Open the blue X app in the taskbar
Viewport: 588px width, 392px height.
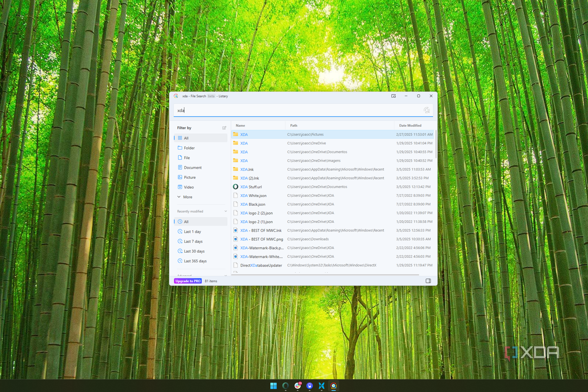point(321,386)
